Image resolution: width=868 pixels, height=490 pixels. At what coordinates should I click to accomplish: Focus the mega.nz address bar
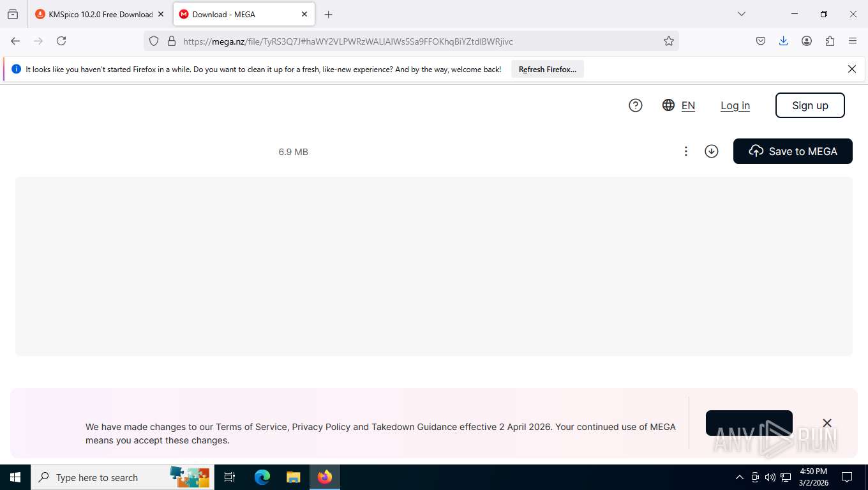411,41
